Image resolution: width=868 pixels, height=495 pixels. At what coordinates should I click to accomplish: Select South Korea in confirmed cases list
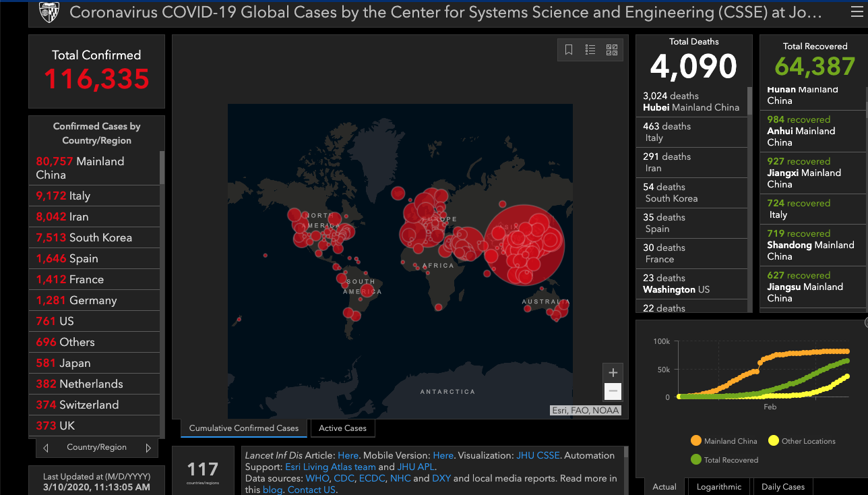click(100, 238)
